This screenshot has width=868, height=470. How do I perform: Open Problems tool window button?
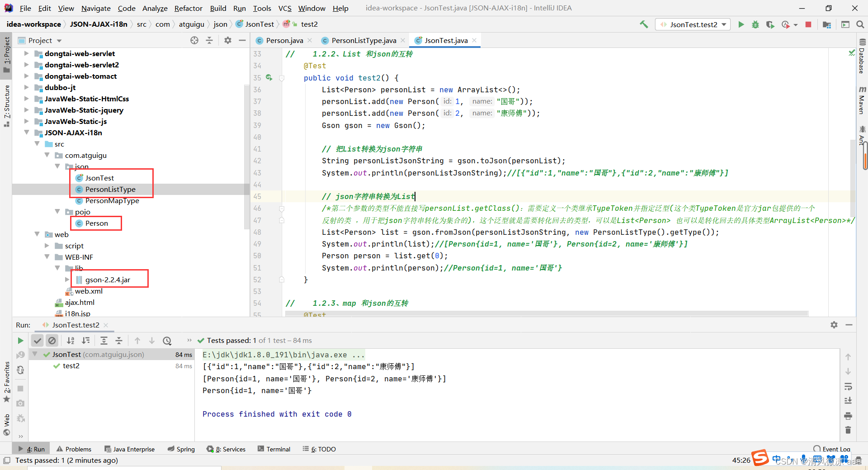coord(74,449)
